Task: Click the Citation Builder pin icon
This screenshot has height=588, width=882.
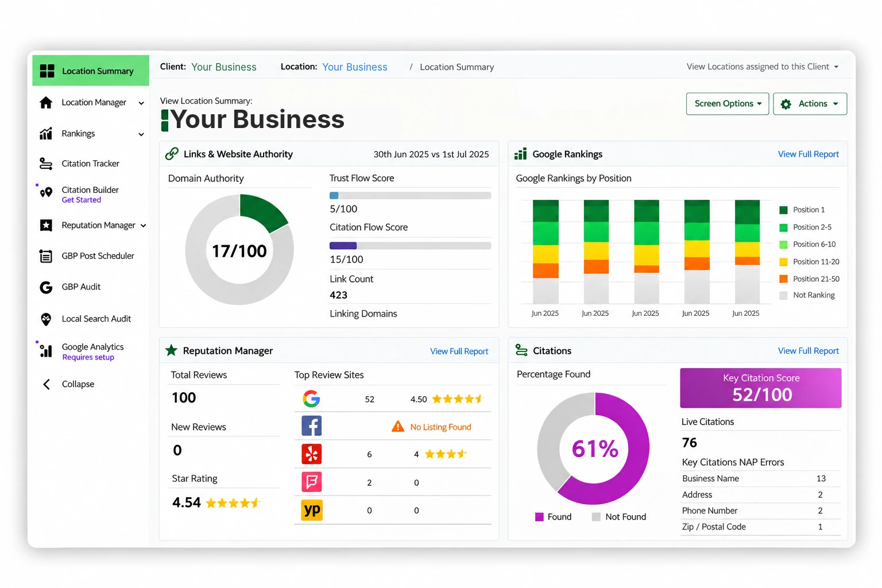Action: click(46, 192)
